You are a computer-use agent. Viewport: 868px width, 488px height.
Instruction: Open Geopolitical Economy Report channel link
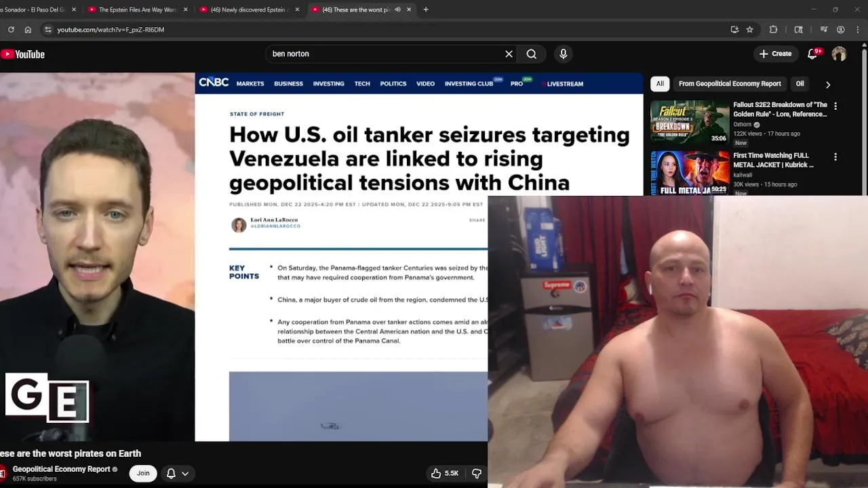pos(61,469)
